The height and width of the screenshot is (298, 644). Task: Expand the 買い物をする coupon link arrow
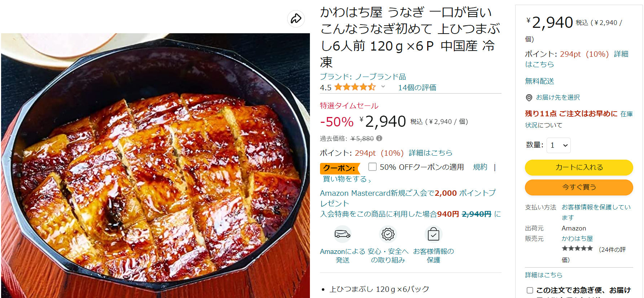369,180
